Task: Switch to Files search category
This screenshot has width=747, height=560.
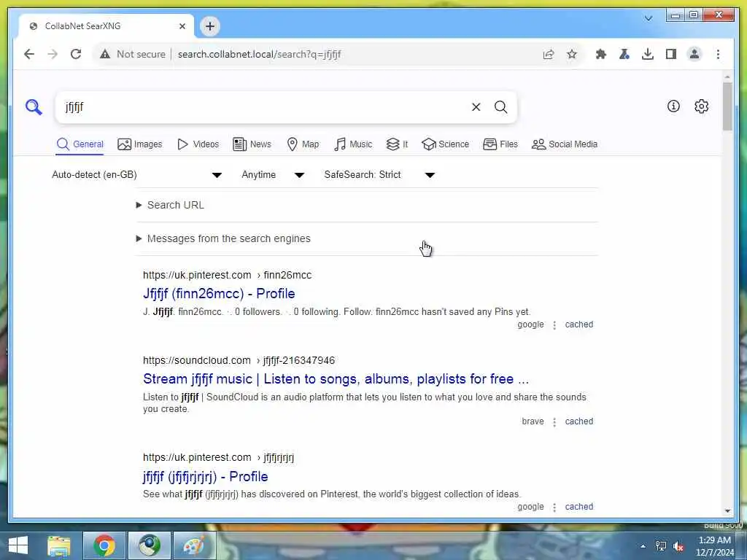Action: 500,144
